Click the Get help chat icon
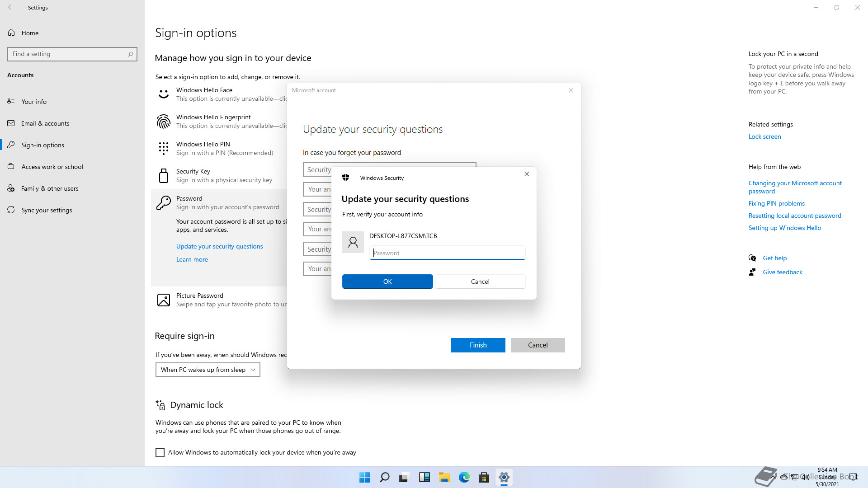The width and height of the screenshot is (868, 488). click(752, 258)
